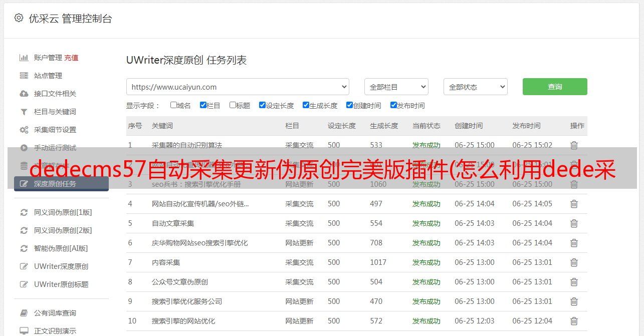Open 账户管理 bar chart icon
Viewport: 644px width, 336px height.
click(24, 58)
